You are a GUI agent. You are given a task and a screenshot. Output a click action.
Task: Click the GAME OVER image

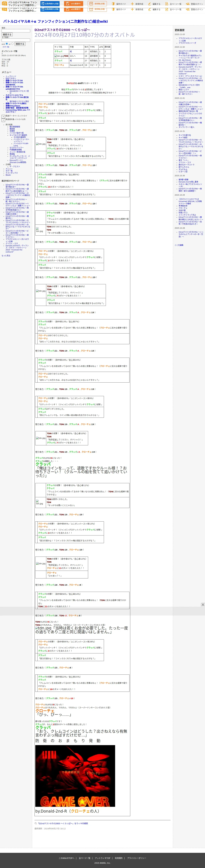75,776
